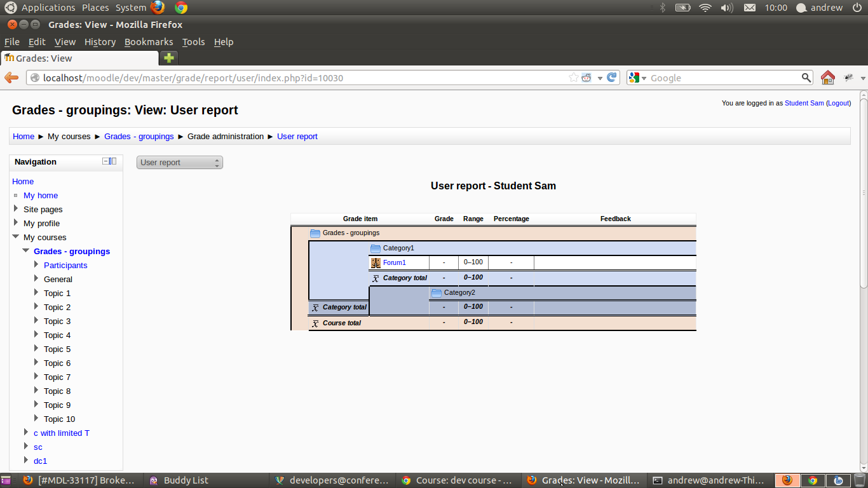Image resolution: width=868 pixels, height=488 pixels.
Task: Click the search magnifier icon
Action: (806, 78)
